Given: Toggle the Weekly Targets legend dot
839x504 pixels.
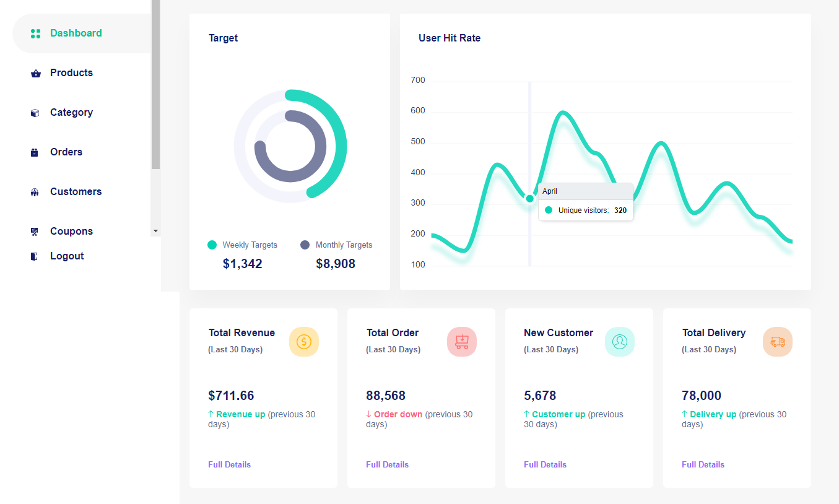Looking at the screenshot, I should 212,245.
